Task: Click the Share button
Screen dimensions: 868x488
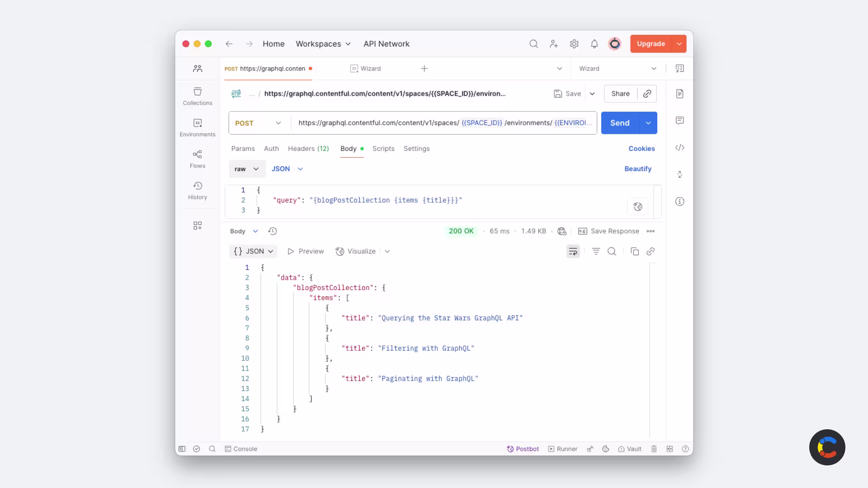Action: click(x=620, y=94)
